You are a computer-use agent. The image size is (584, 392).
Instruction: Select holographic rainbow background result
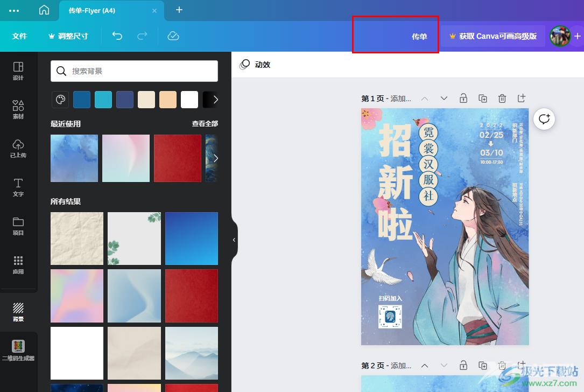pyautogui.click(x=77, y=296)
